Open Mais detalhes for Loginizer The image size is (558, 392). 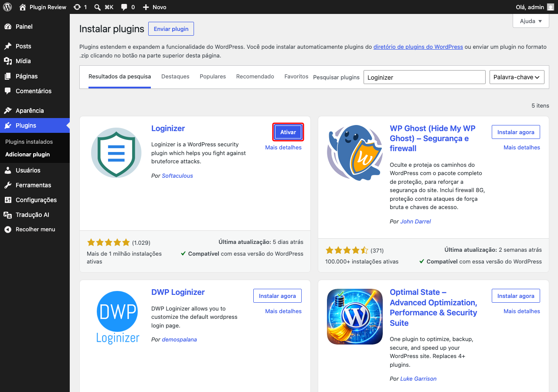coord(283,148)
